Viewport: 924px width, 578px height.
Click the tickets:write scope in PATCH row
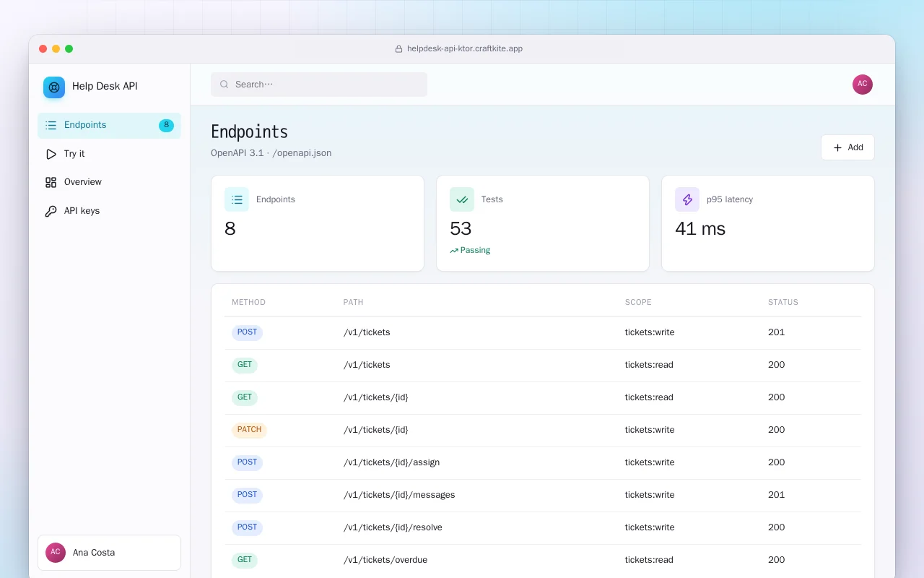pos(650,430)
